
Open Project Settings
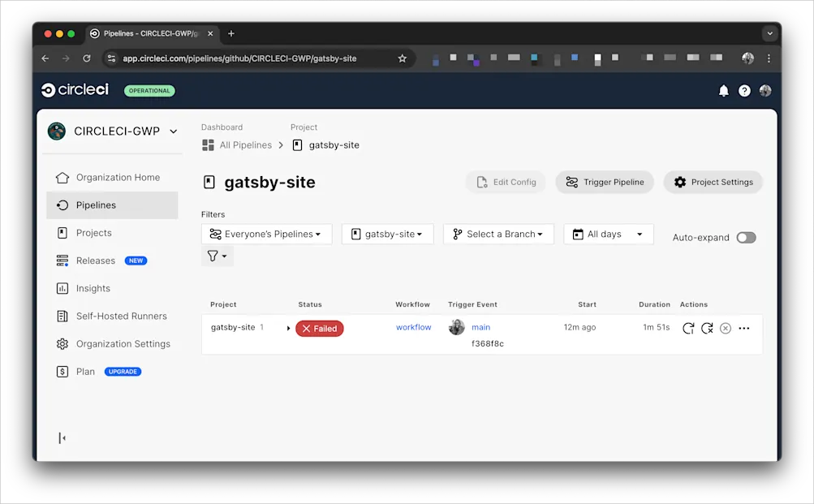[x=713, y=182]
